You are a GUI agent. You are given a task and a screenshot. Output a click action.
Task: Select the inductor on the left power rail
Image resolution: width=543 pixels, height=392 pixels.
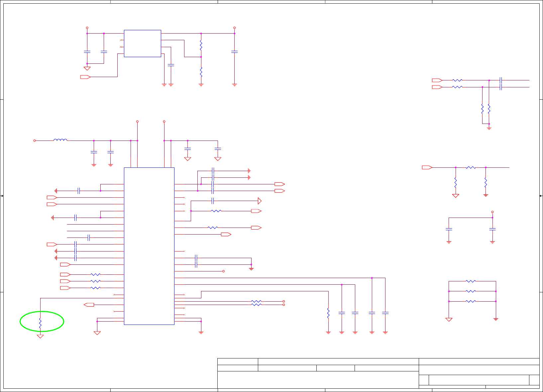click(60, 140)
